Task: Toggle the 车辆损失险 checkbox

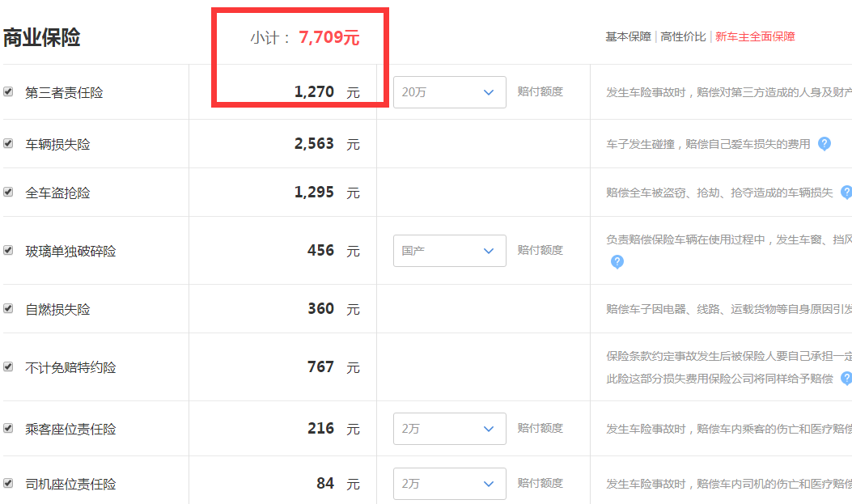Action: tap(8, 143)
